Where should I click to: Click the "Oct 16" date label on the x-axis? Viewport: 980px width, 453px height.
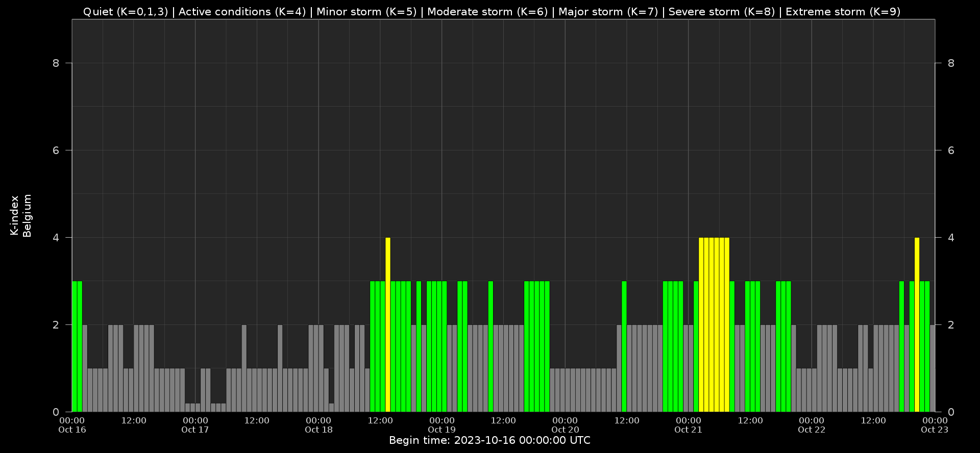[72, 430]
